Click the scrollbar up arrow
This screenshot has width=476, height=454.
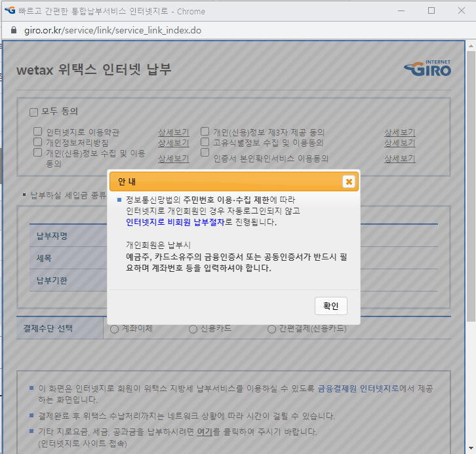click(x=471, y=46)
